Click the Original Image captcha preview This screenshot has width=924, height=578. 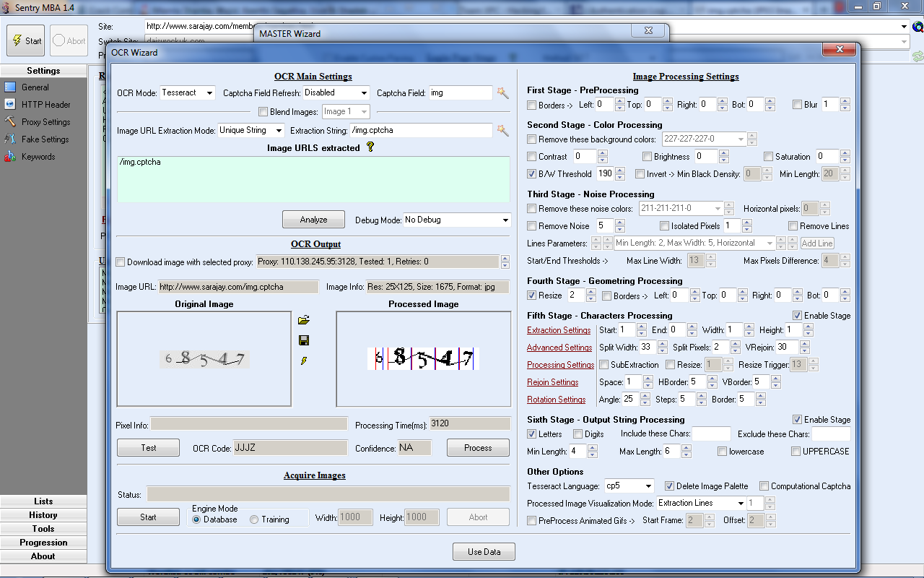204,359
